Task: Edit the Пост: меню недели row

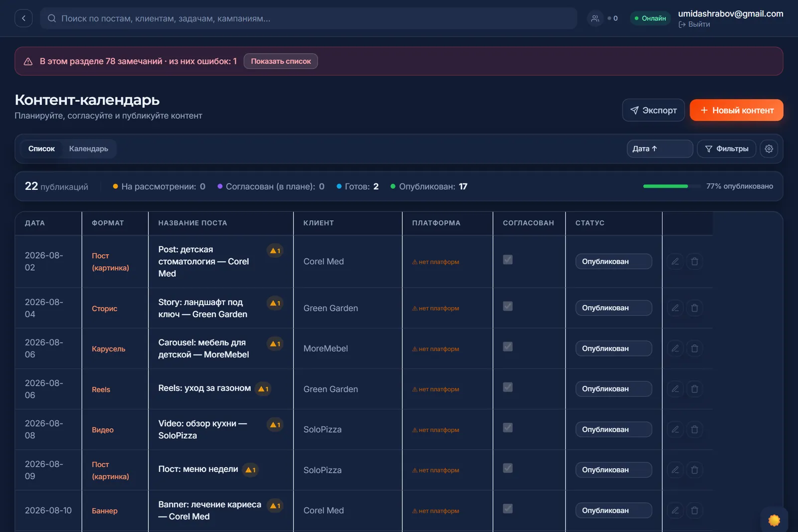Action: (x=675, y=470)
